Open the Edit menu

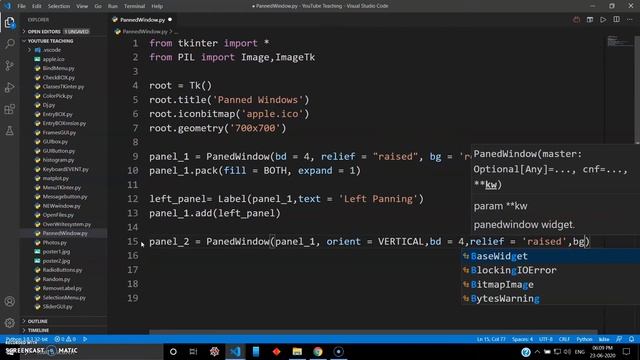coord(37,6)
